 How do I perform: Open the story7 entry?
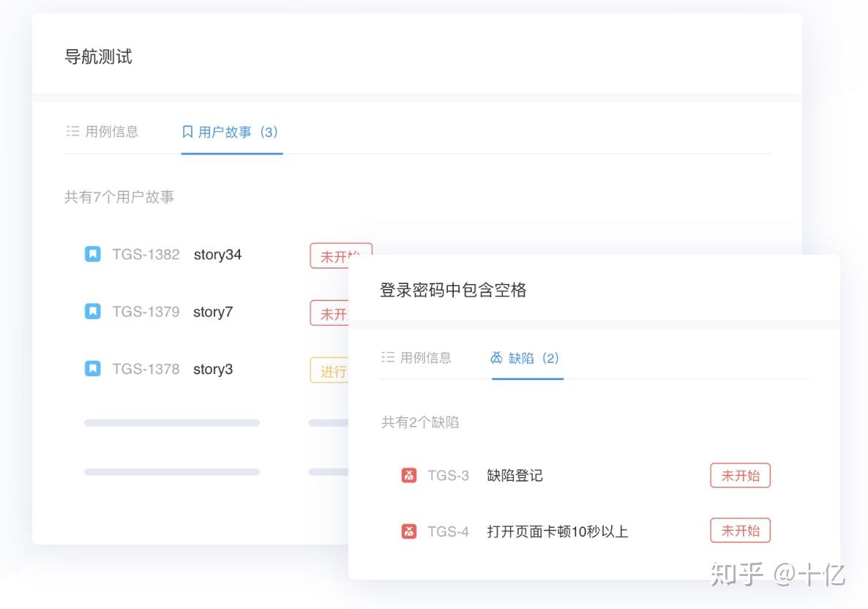[x=213, y=311]
